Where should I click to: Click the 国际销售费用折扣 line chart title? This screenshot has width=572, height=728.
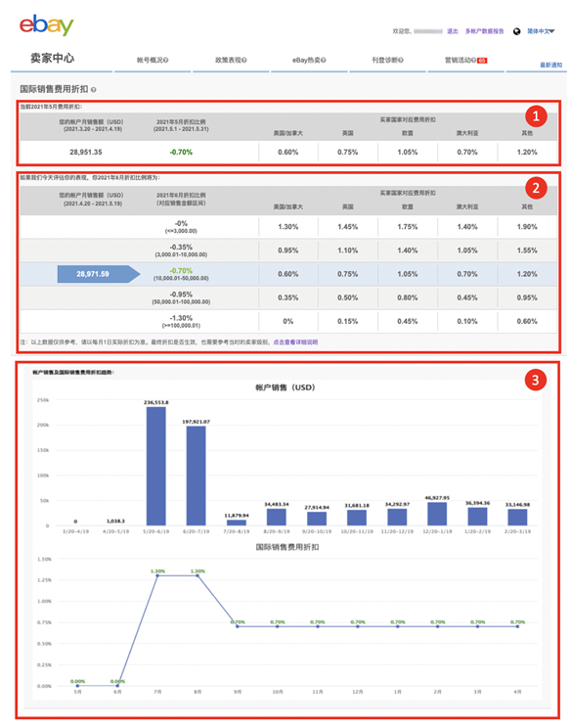287,547
